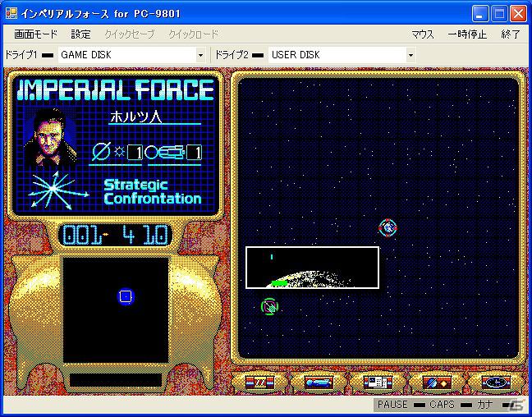
Task: Click the ドライブ2 access indicator lamp
Action: coord(258,55)
